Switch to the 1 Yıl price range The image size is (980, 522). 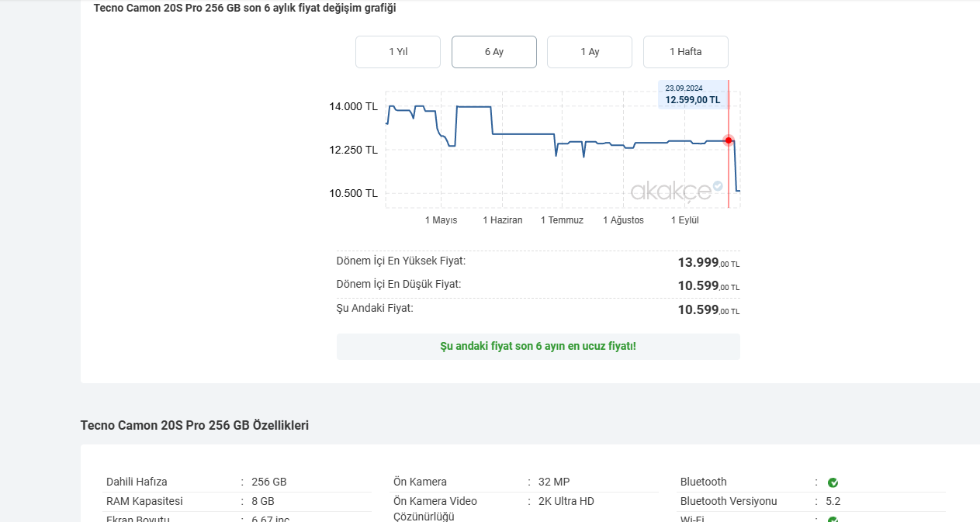tap(398, 52)
